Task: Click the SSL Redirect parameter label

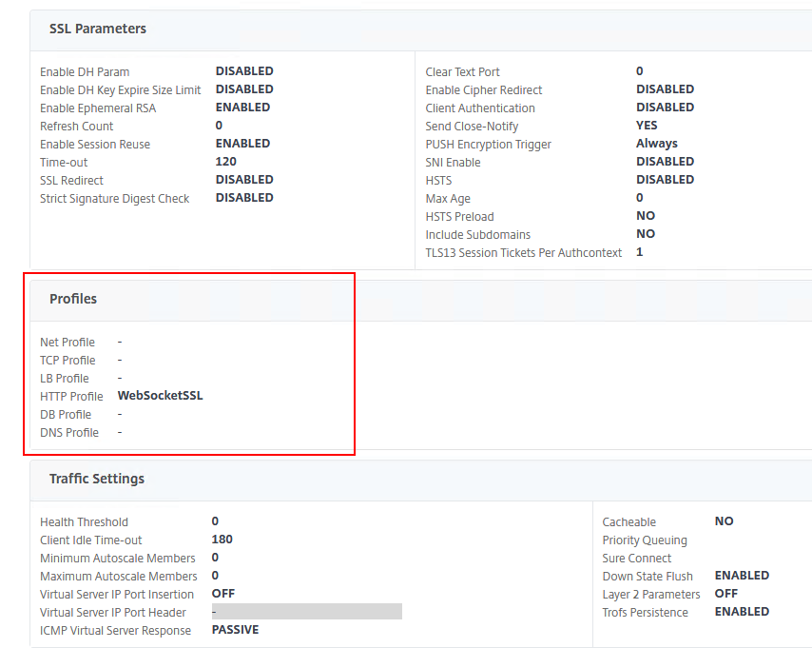Action: (x=71, y=181)
